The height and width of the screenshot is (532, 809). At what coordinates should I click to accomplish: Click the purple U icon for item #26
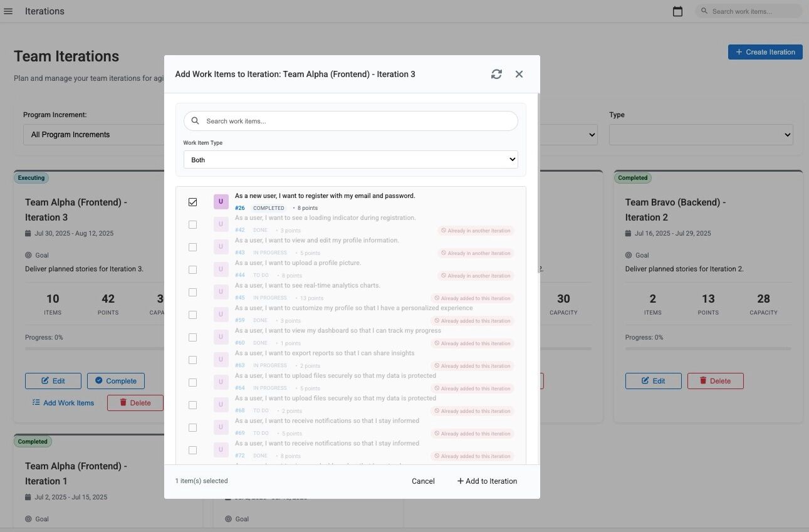pyautogui.click(x=221, y=202)
